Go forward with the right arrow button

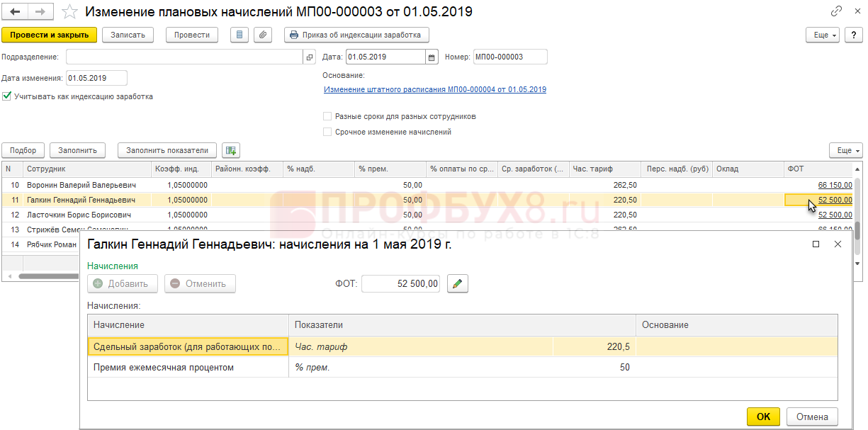click(x=40, y=12)
